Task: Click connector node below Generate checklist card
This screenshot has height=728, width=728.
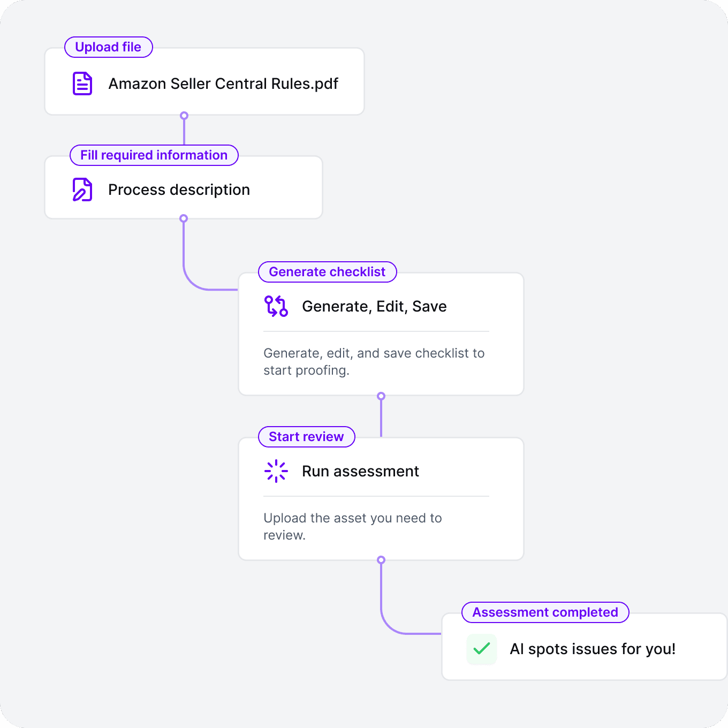Action: (381, 396)
